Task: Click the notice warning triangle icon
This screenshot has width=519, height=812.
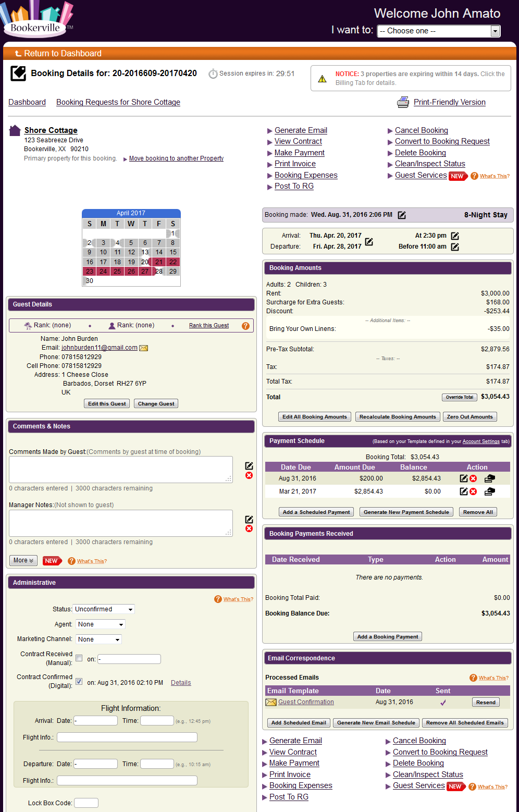Action: [322, 79]
